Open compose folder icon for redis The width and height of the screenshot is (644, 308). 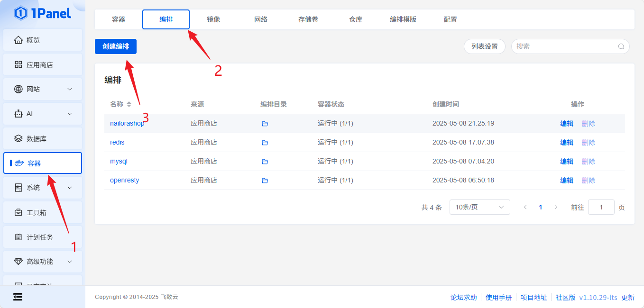pyautogui.click(x=265, y=143)
